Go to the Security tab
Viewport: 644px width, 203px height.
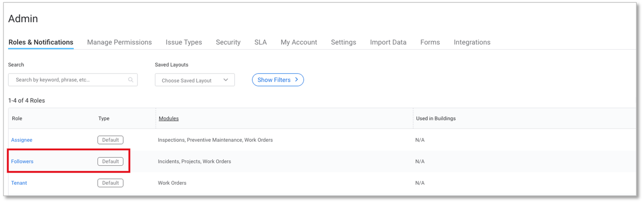tap(228, 42)
